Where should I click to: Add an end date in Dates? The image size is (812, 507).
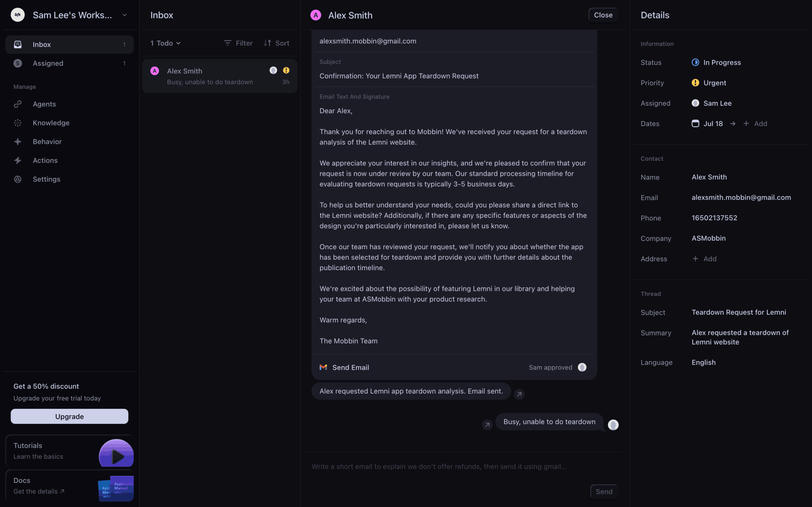[756, 123]
